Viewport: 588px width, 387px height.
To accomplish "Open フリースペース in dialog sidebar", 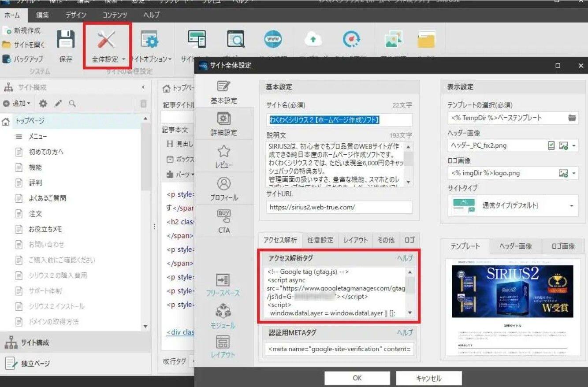I will point(223,285).
